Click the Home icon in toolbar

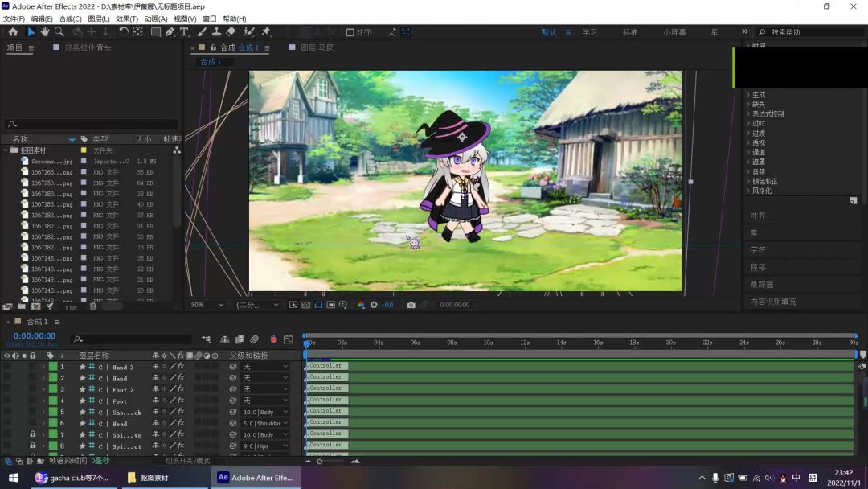coord(13,32)
